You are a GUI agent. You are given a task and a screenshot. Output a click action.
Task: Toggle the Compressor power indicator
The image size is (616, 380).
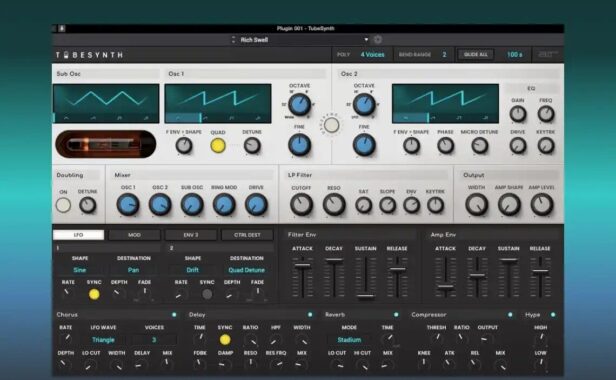point(510,315)
